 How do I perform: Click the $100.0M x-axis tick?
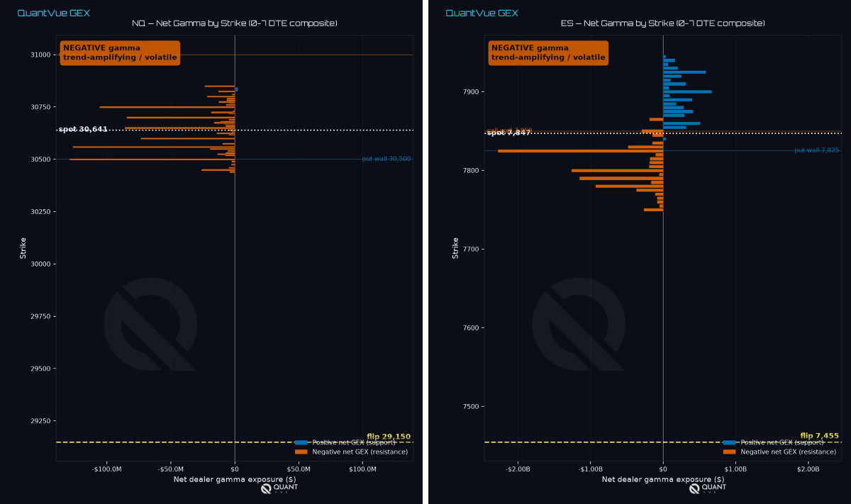tap(363, 469)
